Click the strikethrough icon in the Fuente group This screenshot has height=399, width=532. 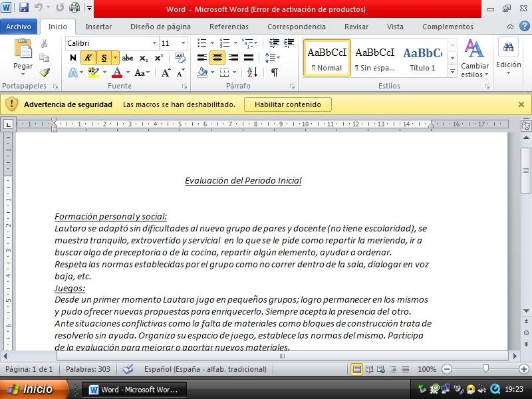[128, 57]
